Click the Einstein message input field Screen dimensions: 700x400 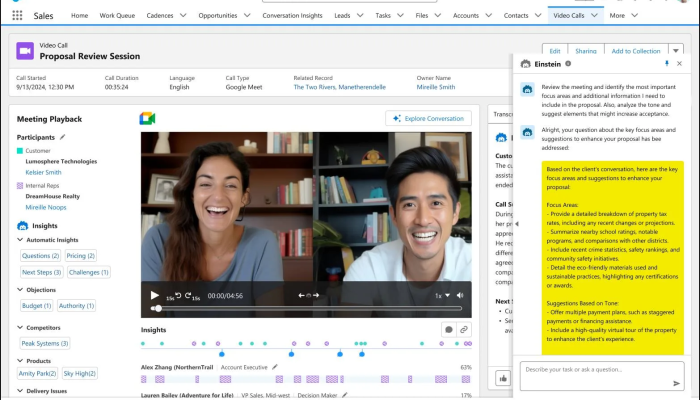pyautogui.click(x=602, y=376)
